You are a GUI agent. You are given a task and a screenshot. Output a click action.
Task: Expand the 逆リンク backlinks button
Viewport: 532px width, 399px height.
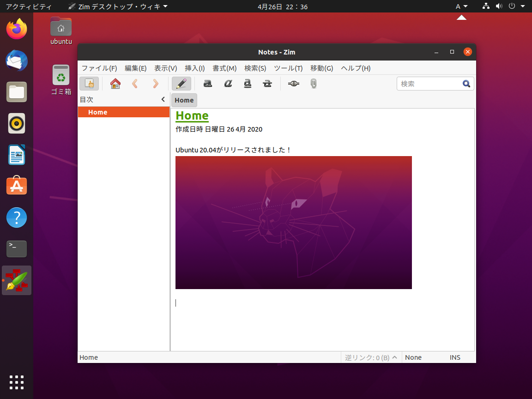[371, 357]
